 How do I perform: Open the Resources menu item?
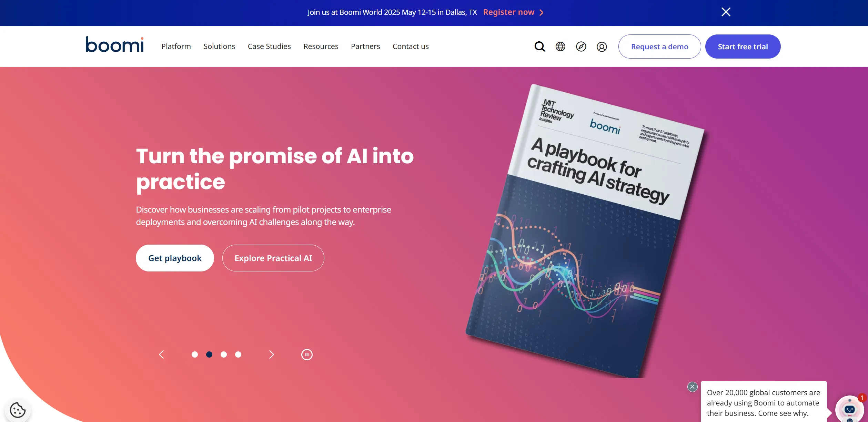(x=321, y=47)
